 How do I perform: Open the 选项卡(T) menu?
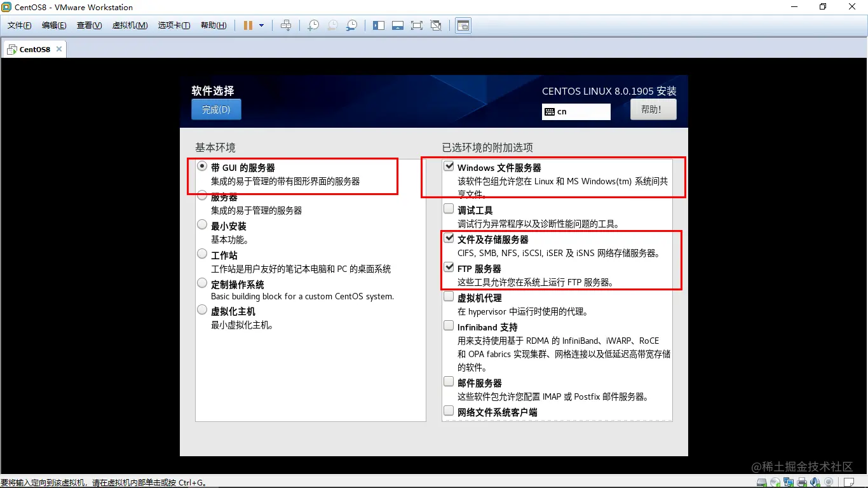pos(173,25)
